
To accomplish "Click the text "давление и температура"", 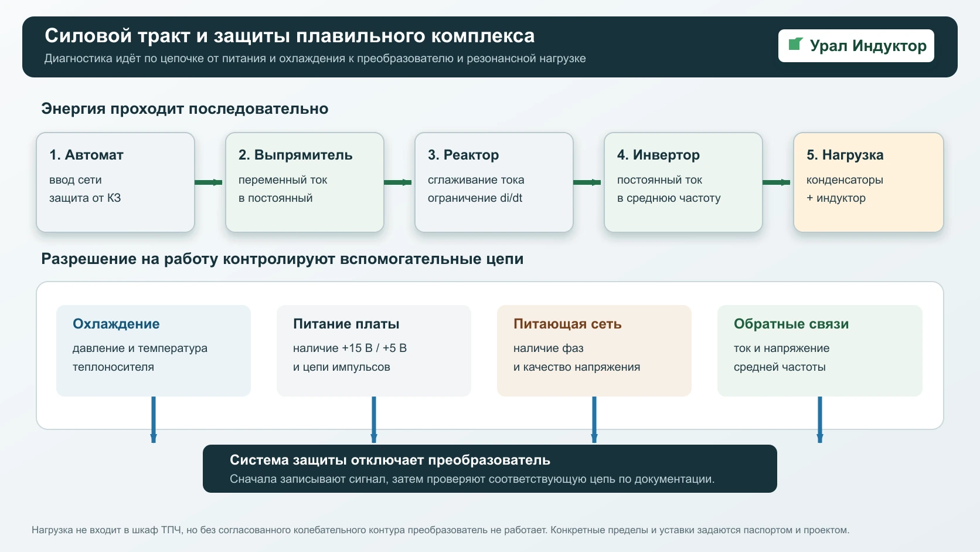I will tap(140, 348).
